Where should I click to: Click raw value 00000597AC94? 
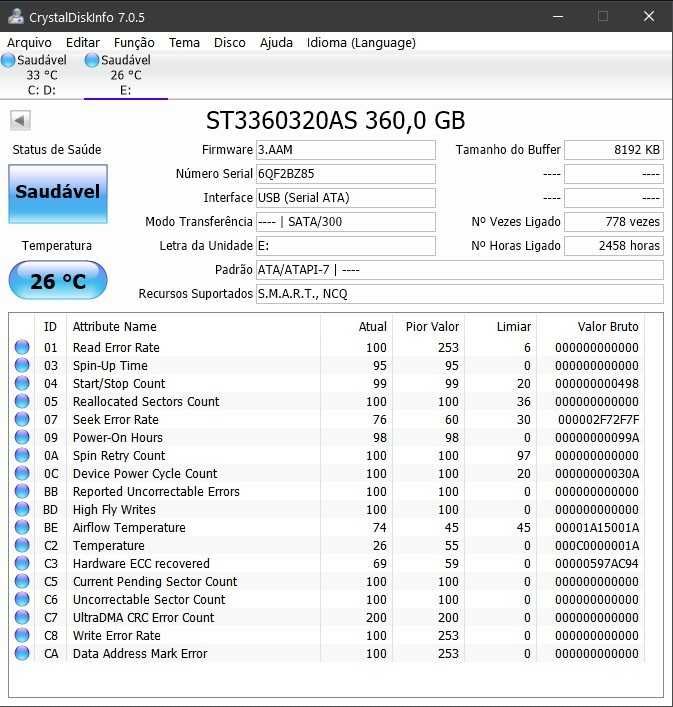click(x=597, y=564)
